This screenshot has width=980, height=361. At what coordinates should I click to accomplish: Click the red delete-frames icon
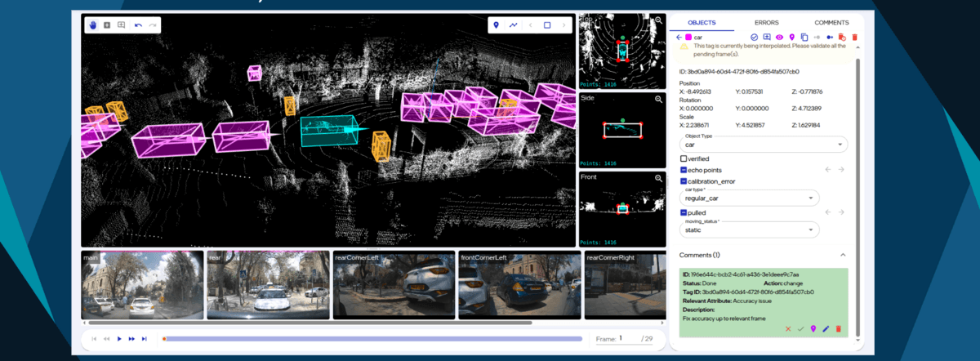tap(842, 37)
